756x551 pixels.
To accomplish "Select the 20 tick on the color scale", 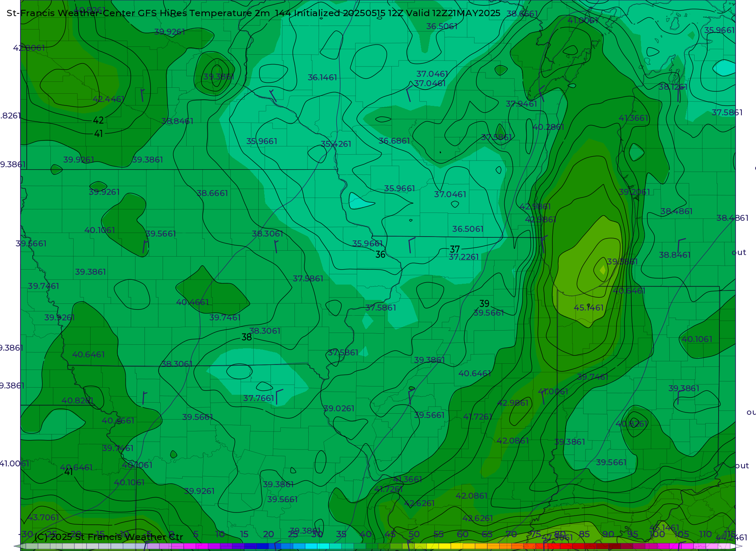I will [269, 534].
